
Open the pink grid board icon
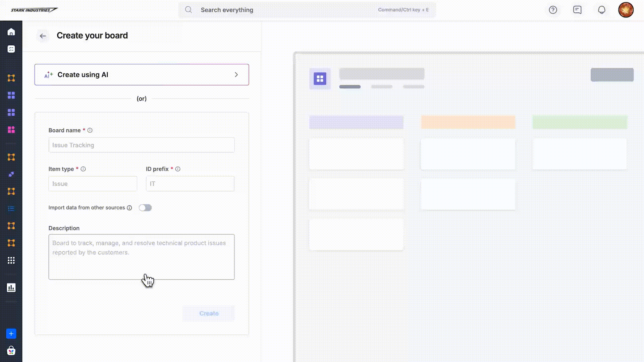point(11,130)
